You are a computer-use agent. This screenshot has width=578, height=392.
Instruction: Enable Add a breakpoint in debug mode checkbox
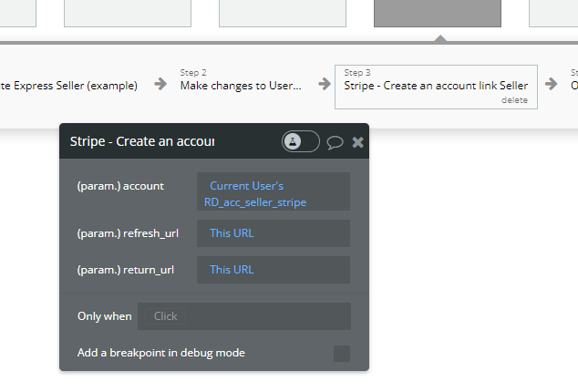tap(342, 354)
